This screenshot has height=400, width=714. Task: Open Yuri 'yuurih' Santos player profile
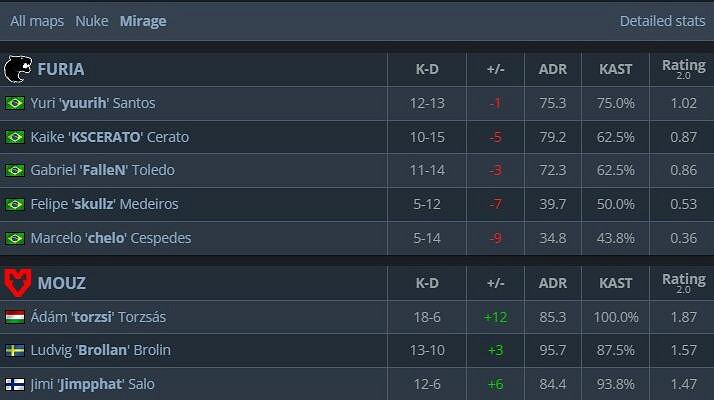pyautogui.click(x=93, y=103)
